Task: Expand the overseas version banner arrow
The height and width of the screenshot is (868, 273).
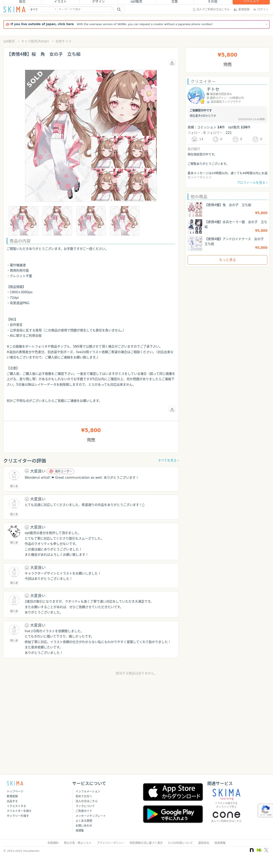Action: (x=266, y=24)
